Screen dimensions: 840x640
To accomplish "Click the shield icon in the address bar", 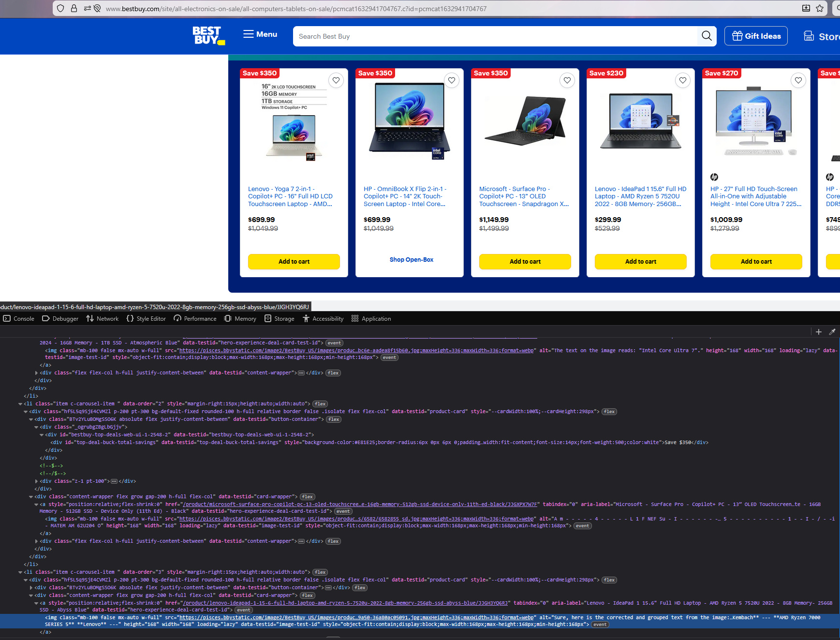I will coord(60,8).
